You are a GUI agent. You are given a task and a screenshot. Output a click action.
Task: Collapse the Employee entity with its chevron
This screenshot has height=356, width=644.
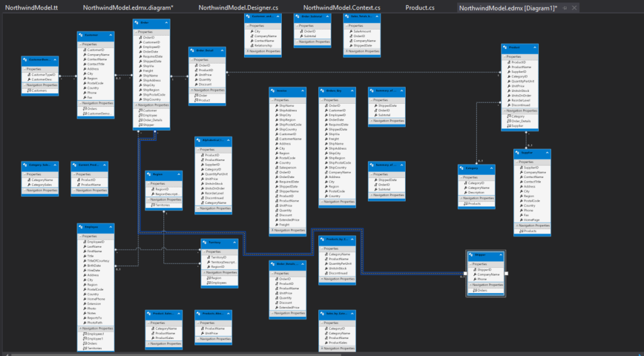coord(111,227)
